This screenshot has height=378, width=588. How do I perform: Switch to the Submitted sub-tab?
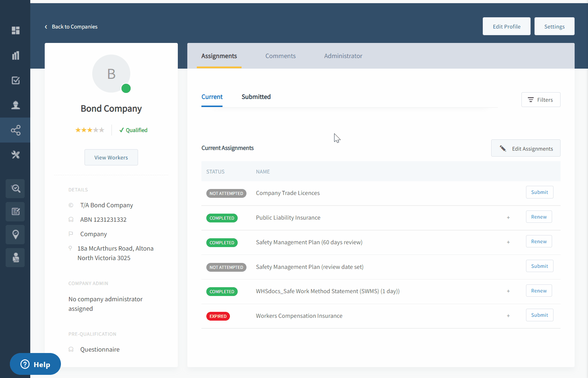[256, 97]
